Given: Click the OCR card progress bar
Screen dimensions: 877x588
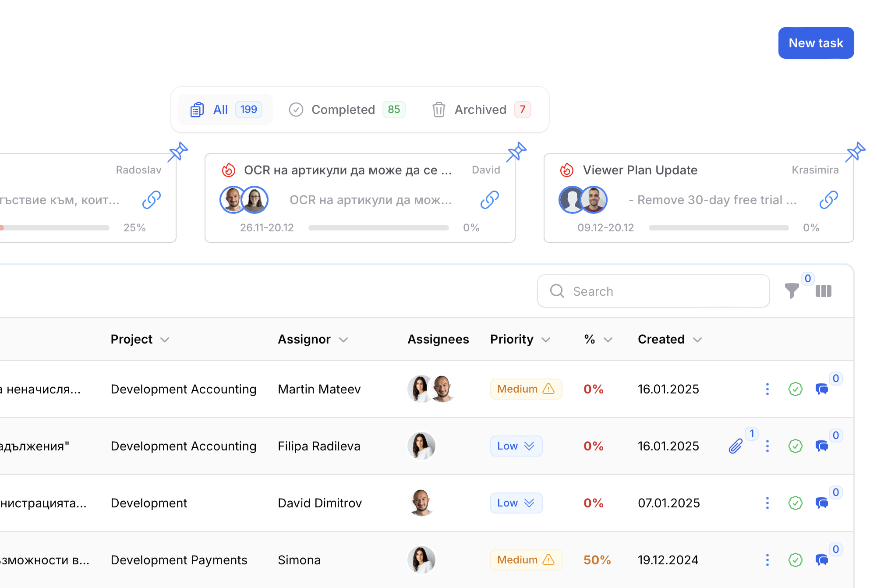Looking at the screenshot, I should pos(378,228).
